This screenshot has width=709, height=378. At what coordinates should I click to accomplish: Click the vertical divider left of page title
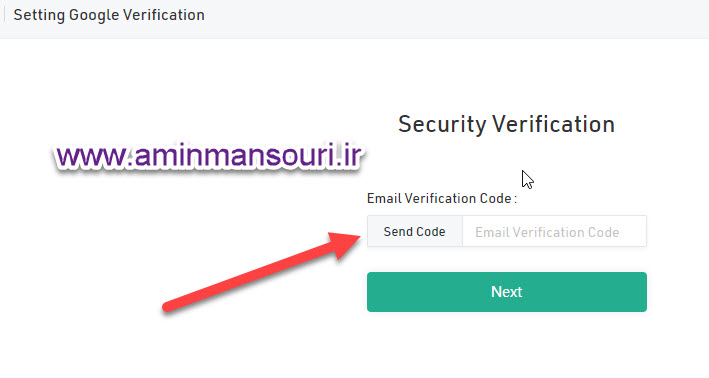(x=5, y=14)
